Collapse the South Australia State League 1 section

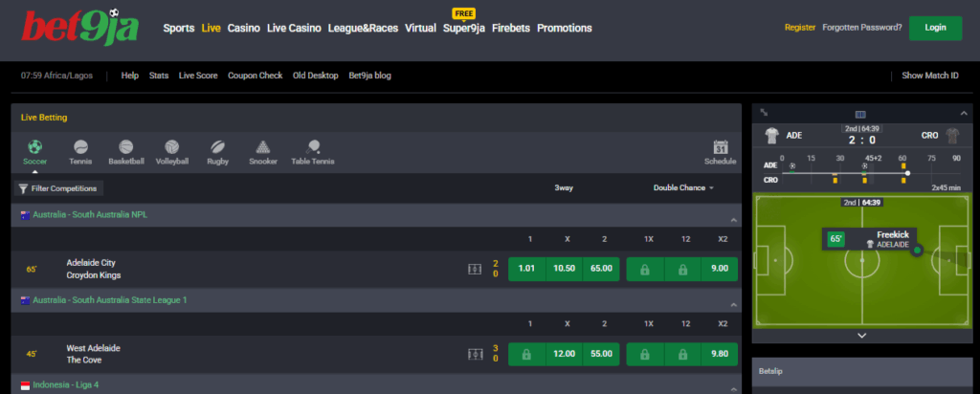[734, 305]
